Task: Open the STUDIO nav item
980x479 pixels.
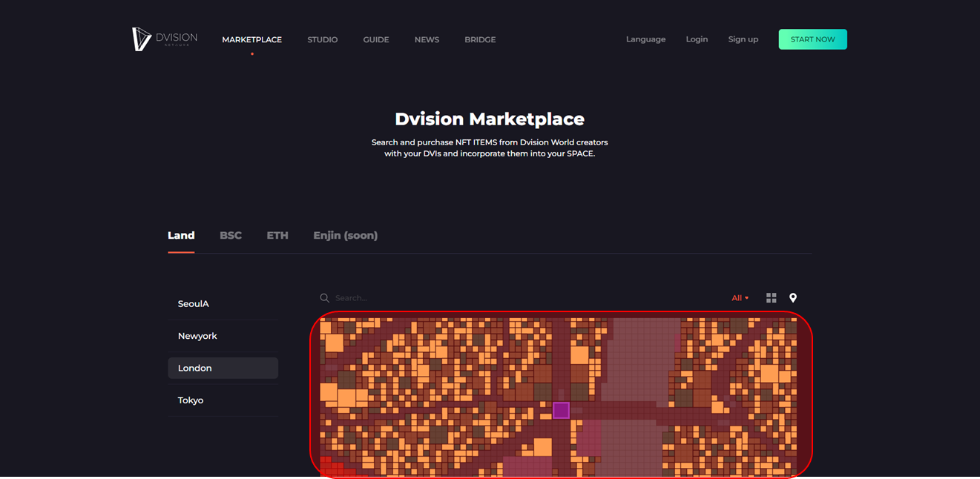Action: click(322, 40)
